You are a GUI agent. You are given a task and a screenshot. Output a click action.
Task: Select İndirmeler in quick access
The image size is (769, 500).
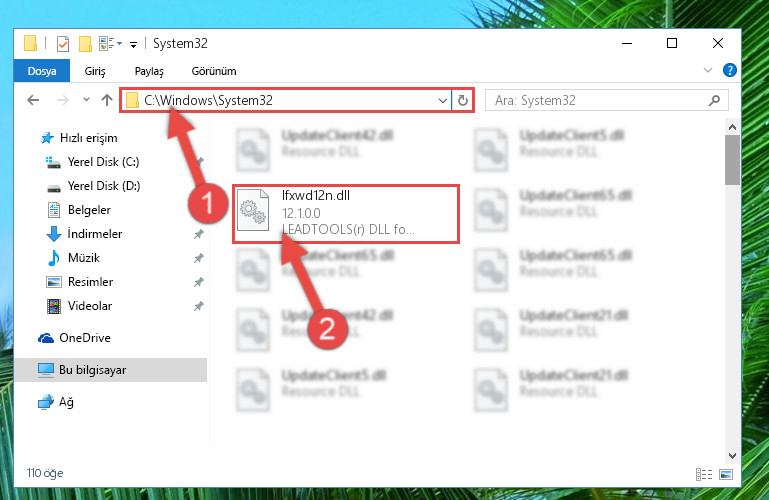pos(95,234)
